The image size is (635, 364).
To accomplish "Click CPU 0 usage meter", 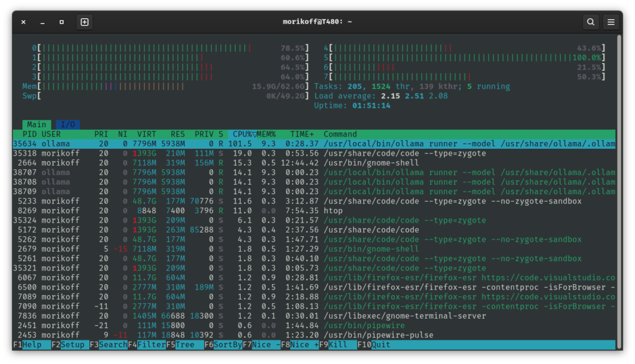I will (171, 48).
